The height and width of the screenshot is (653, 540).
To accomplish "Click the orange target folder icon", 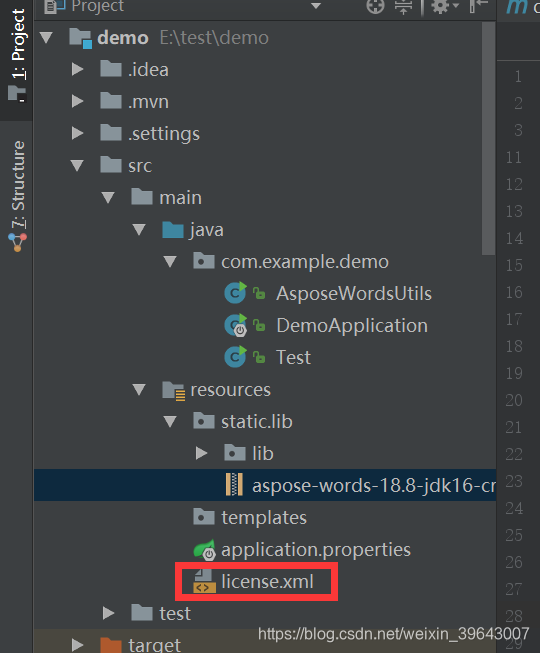I will (x=111, y=645).
